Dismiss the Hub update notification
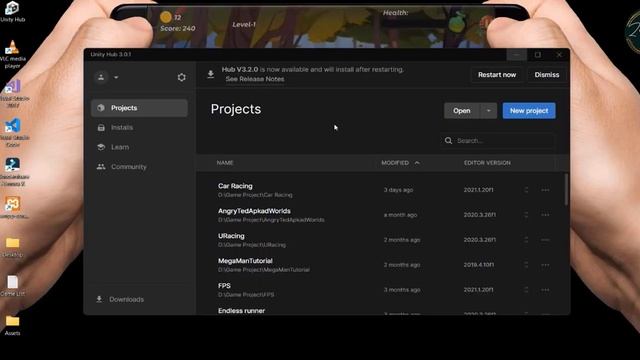The image size is (640, 360). pyautogui.click(x=547, y=75)
